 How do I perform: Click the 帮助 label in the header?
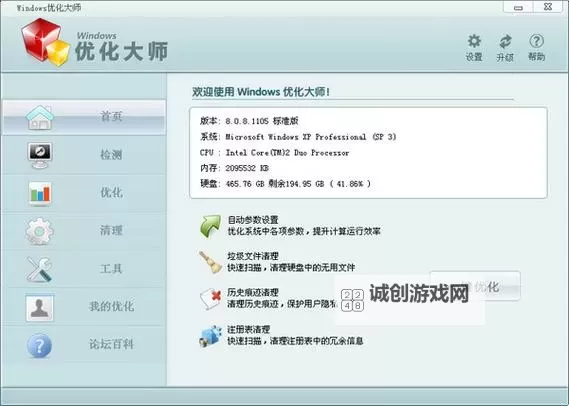point(536,57)
